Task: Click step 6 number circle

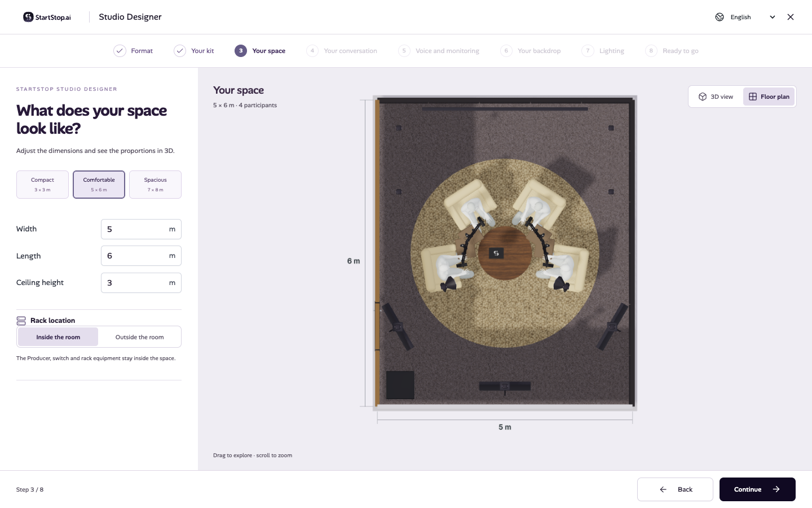Action: coord(506,51)
